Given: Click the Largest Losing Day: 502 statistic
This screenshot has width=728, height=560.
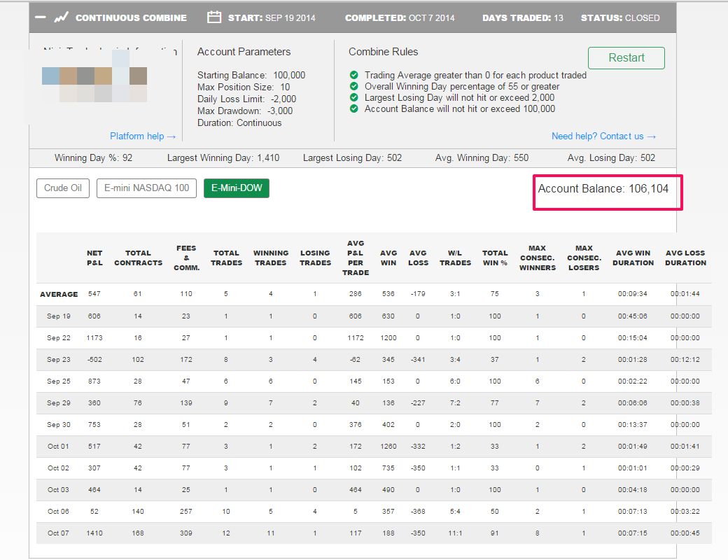Looking at the screenshot, I should [352, 158].
